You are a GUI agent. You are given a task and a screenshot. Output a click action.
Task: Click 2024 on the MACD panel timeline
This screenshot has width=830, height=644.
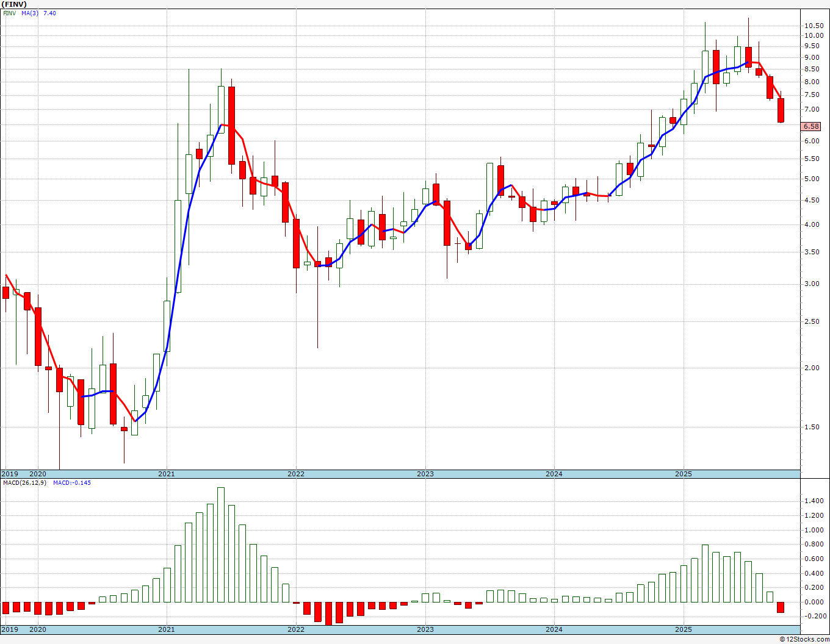pos(554,629)
